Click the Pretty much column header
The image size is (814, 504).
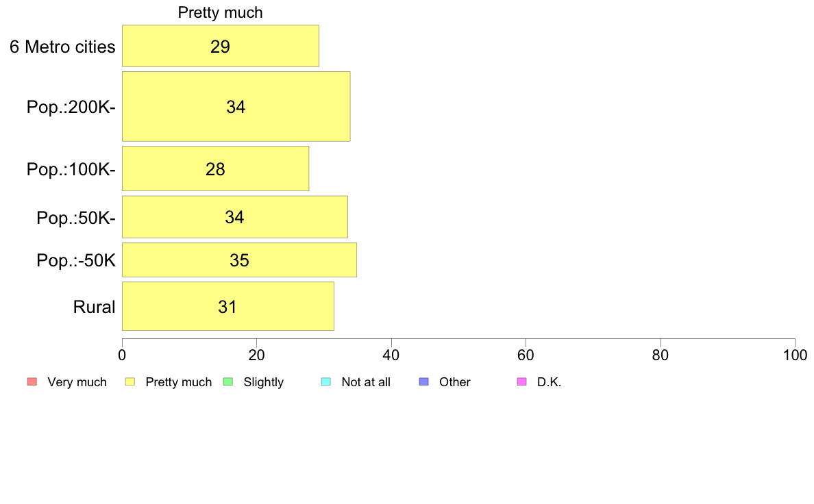tap(220, 12)
